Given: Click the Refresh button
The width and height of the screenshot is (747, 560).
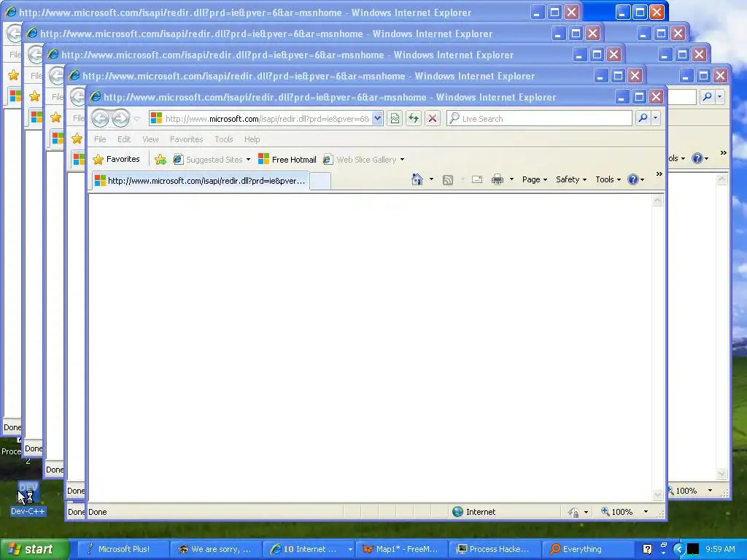Looking at the screenshot, I should pos(414,119).
